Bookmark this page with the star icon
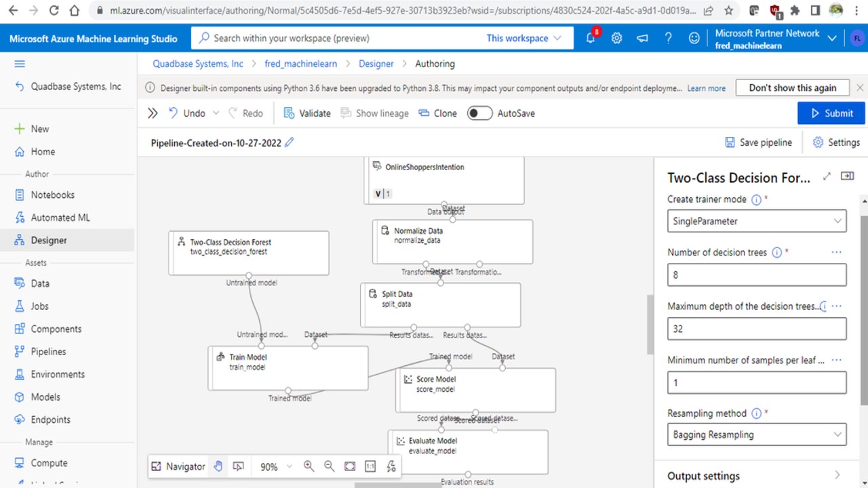Screen dimensions: 868x488 tap(728, 11)
